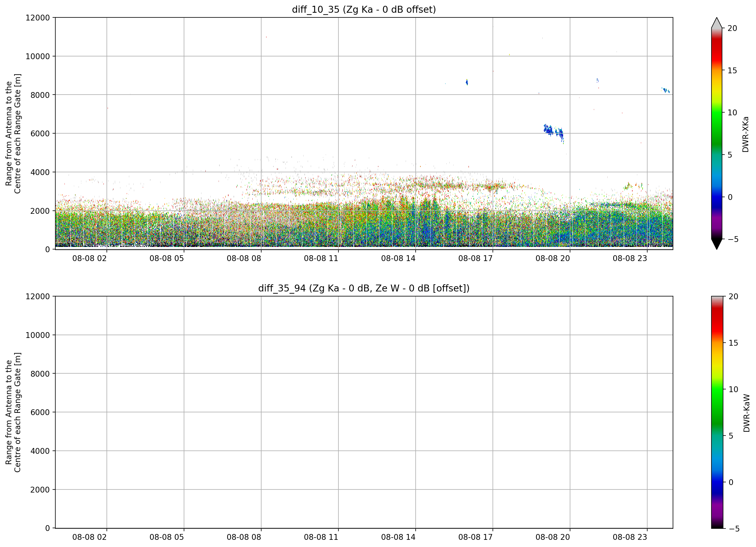
Task: Click the diff_35_94 plot title
Action: (x=364, y=288)
